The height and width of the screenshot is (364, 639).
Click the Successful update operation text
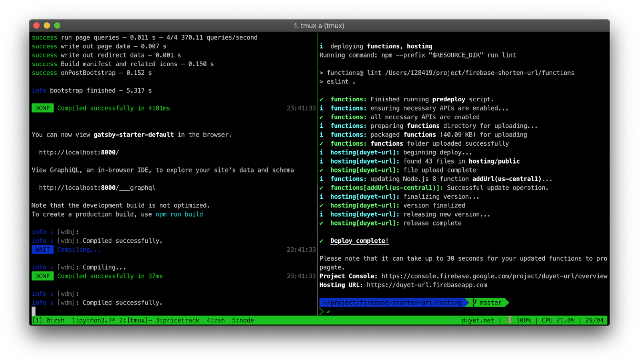(x=498, y=188)
